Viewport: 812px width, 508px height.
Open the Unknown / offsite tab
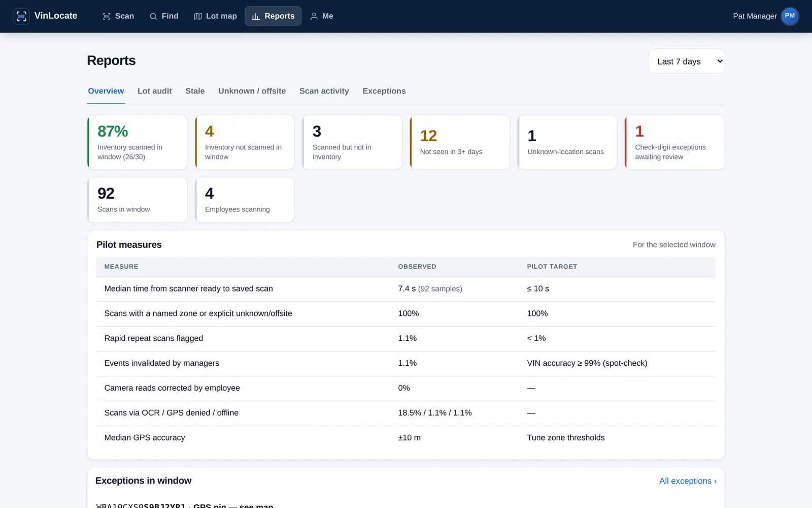(x=252, y=91)
